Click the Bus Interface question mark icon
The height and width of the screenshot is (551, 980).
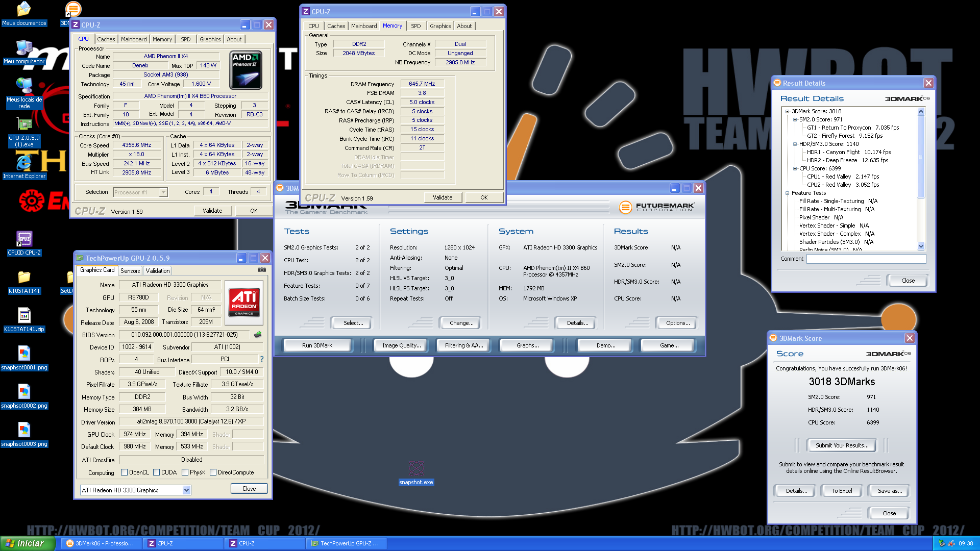[x=262, y=359]
